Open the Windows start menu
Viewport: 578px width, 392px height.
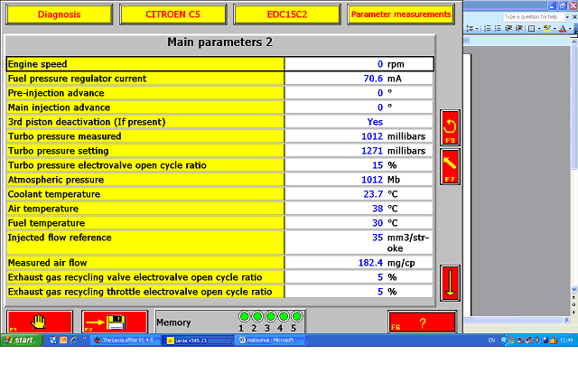21,340
